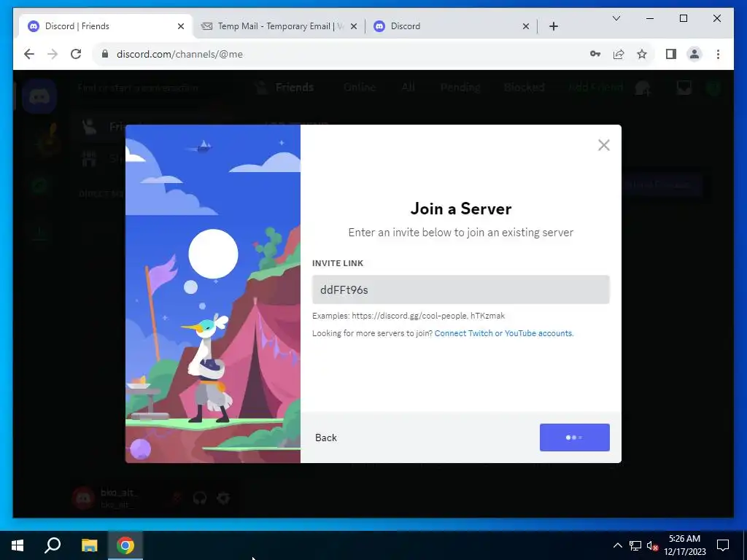Click the invite link input field

461,289
